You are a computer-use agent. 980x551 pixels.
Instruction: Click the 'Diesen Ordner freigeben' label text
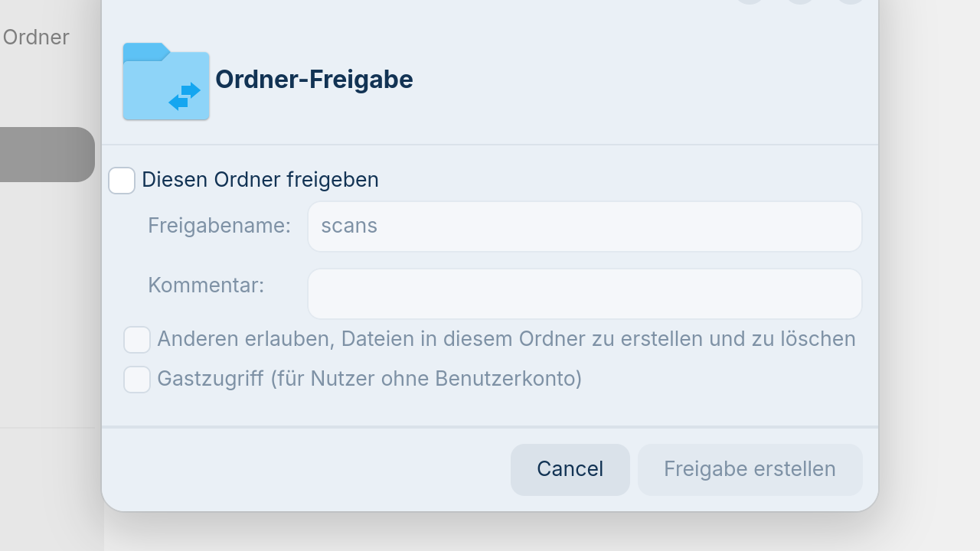(x=260, y=180)
